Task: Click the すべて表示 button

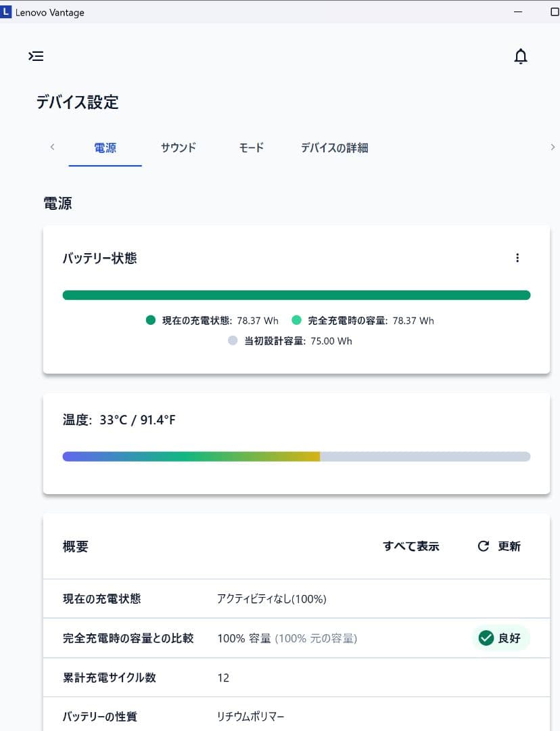Action: click(411, 546)
